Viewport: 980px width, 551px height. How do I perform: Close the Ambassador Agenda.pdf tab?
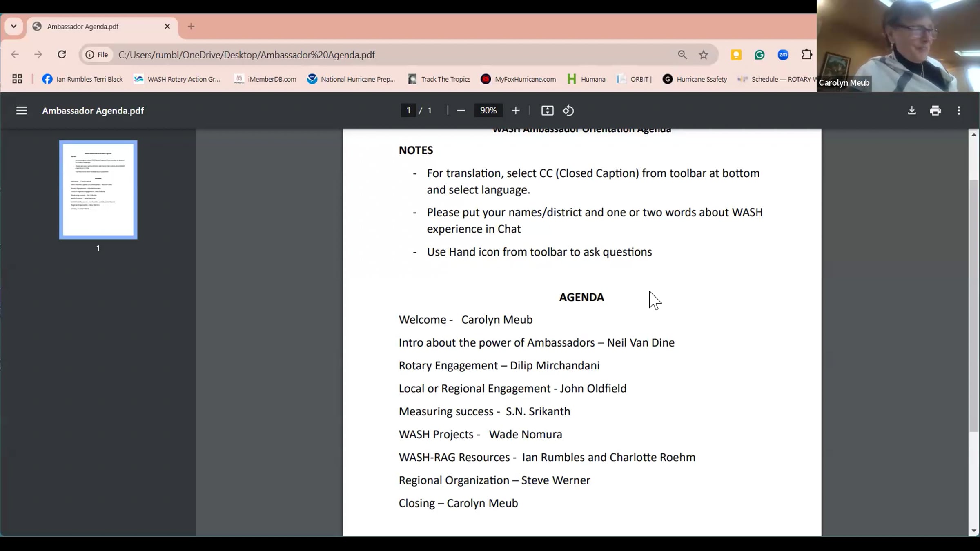[167, 27]
